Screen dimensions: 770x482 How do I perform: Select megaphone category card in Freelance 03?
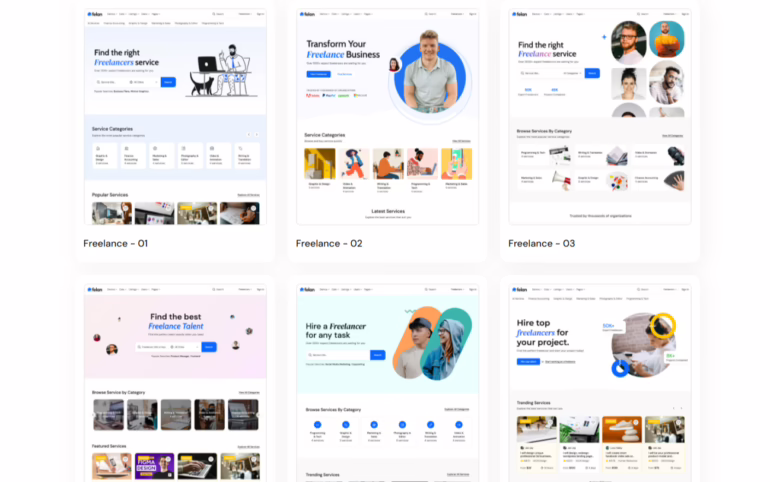coord(545,180)
